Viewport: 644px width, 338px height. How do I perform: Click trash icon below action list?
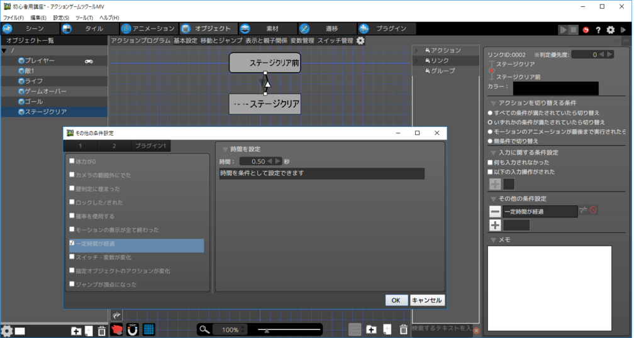coord(404,329)
